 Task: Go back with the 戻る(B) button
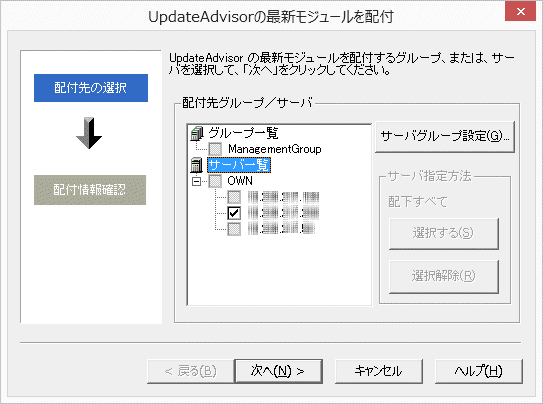click(x=190, y=371)
